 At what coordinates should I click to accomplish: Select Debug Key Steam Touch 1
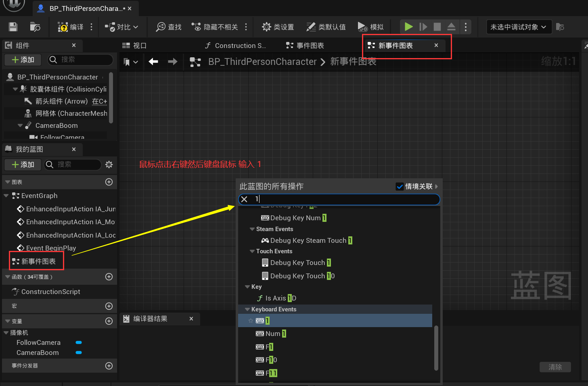click(x=307, y=240)
